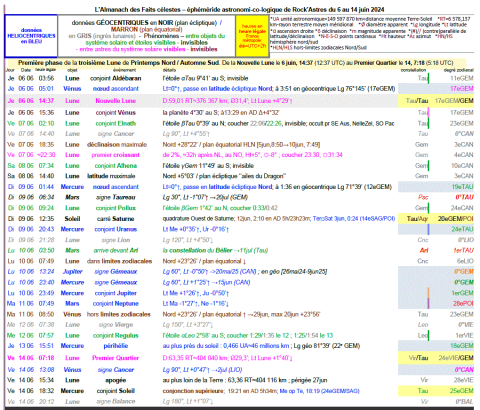480x410 pixels.
Task: Click the red 'Ari' constellation cell
Action: pyautogui.click(x=424, y=250)
